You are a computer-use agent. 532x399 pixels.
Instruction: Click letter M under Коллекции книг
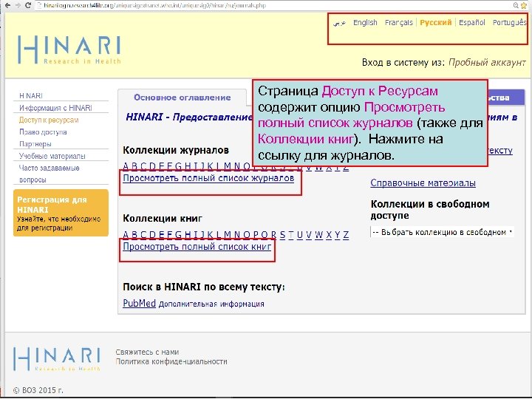pyautogui.click(x=228, y=235)
